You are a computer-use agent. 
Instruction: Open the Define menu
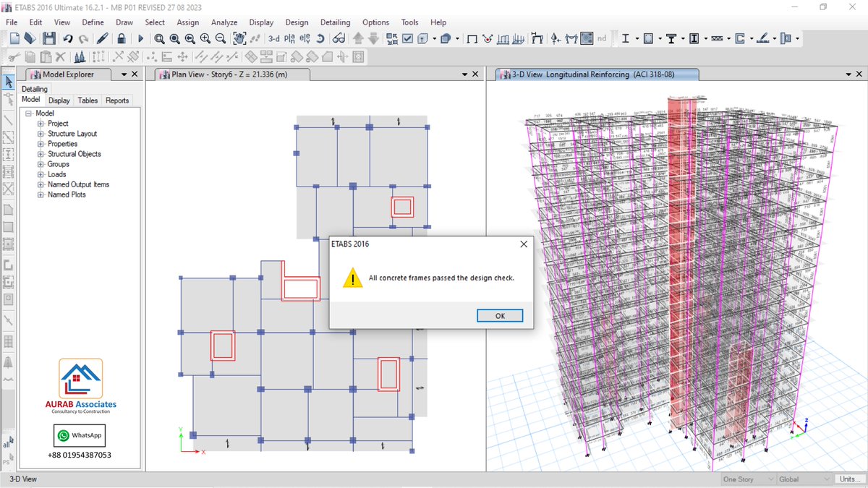[93, 22]
